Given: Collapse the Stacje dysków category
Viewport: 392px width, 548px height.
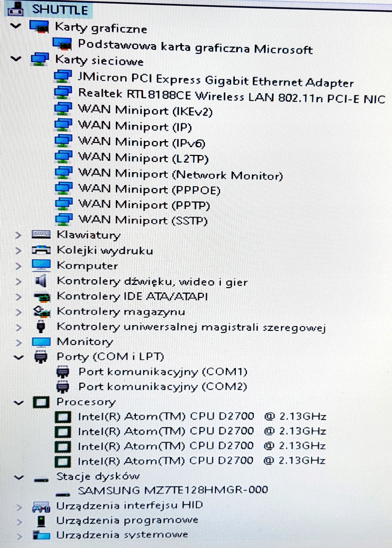Looking at the screenshot, I should tap(19, 478).
